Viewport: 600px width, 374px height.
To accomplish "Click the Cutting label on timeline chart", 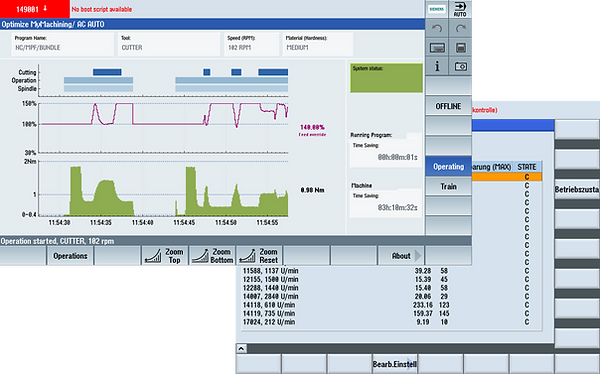I will pos(27,72).
